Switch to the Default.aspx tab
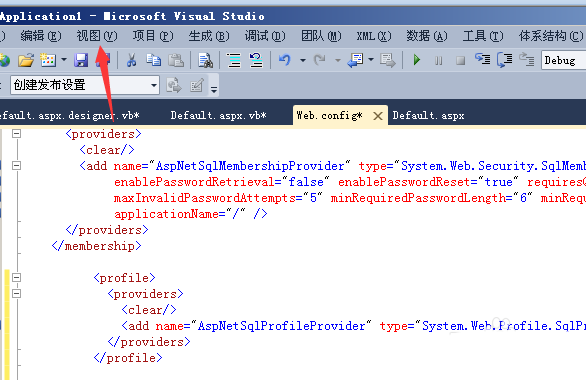The height and width of the screenshot is (380, 586). coord(428,115)
